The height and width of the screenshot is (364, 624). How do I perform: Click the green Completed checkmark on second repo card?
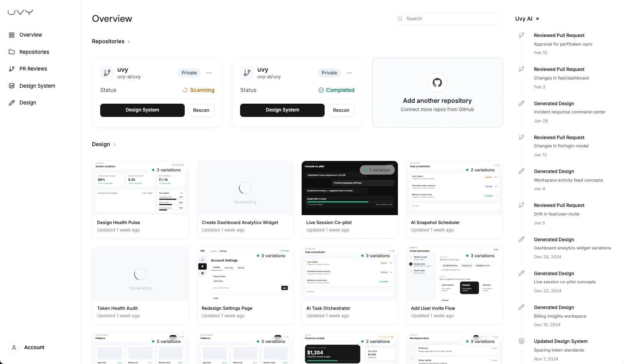(321, 90)
